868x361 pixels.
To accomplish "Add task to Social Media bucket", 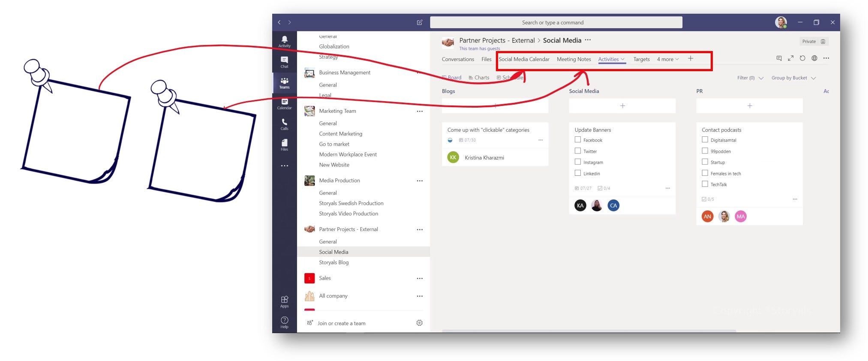I will pos(622,106).
